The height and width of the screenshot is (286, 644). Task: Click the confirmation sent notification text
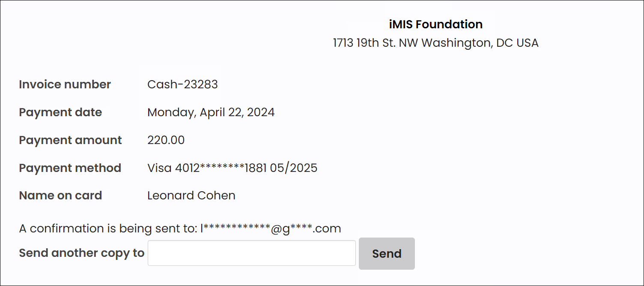[x=179, y=228]
